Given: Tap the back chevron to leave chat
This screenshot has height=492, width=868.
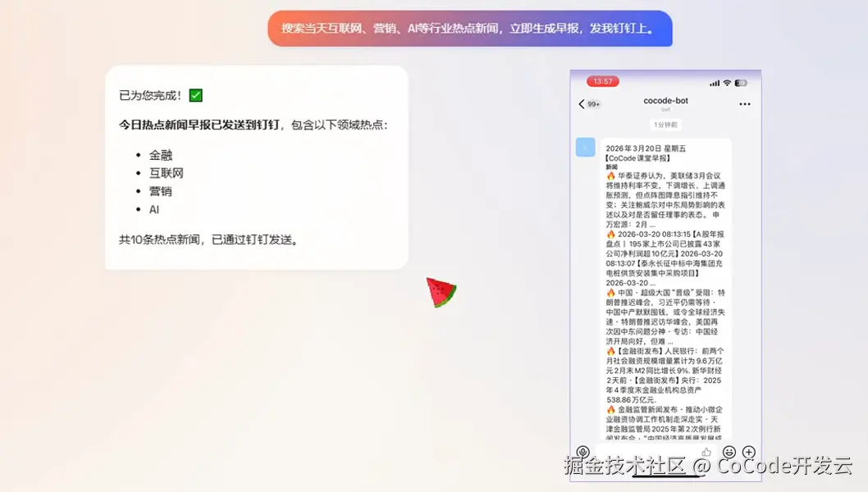Looking at the screenshot, I should point(581,103).
